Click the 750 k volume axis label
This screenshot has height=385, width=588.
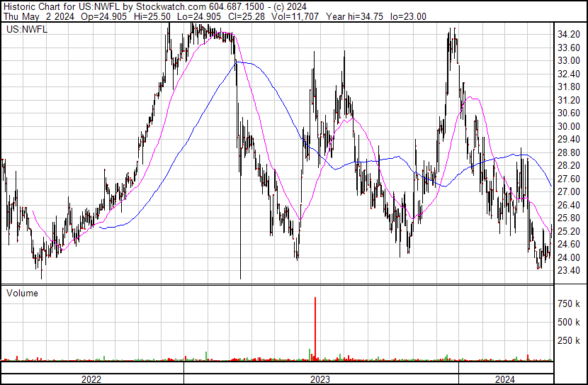[568, 304]
